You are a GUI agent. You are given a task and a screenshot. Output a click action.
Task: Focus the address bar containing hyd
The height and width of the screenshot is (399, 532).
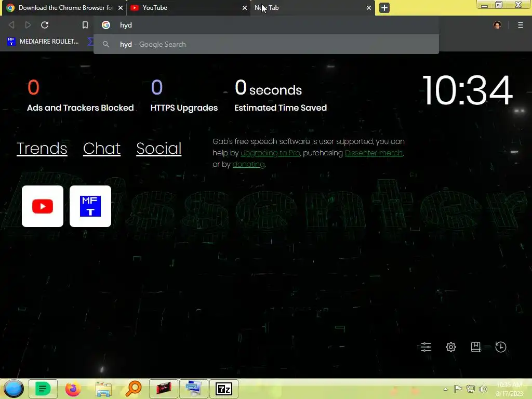click(x=266, y=25)
